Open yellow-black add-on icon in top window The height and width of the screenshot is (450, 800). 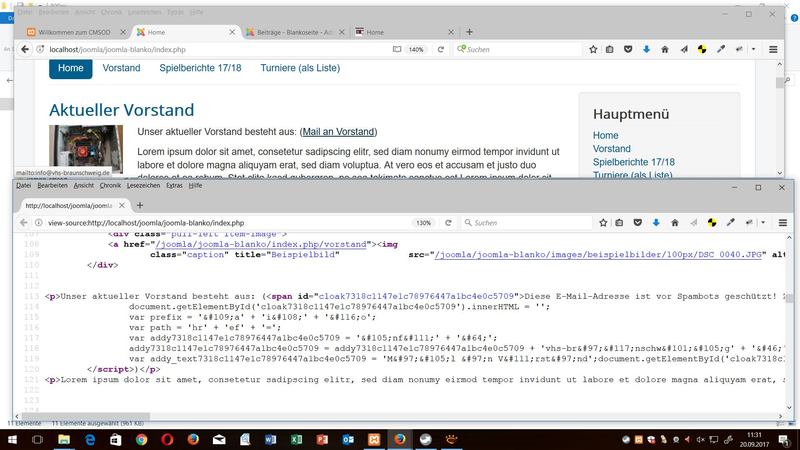[x=703, y=49]
